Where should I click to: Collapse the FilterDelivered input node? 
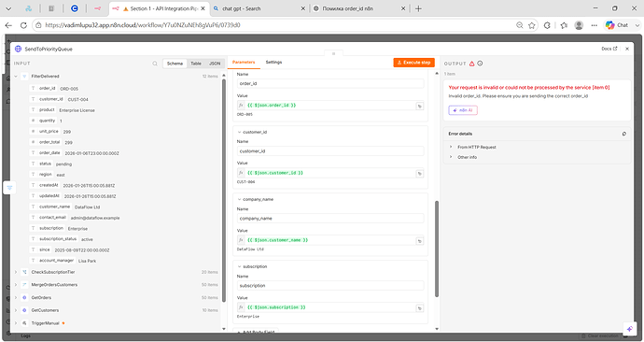(x=16, y=77)
